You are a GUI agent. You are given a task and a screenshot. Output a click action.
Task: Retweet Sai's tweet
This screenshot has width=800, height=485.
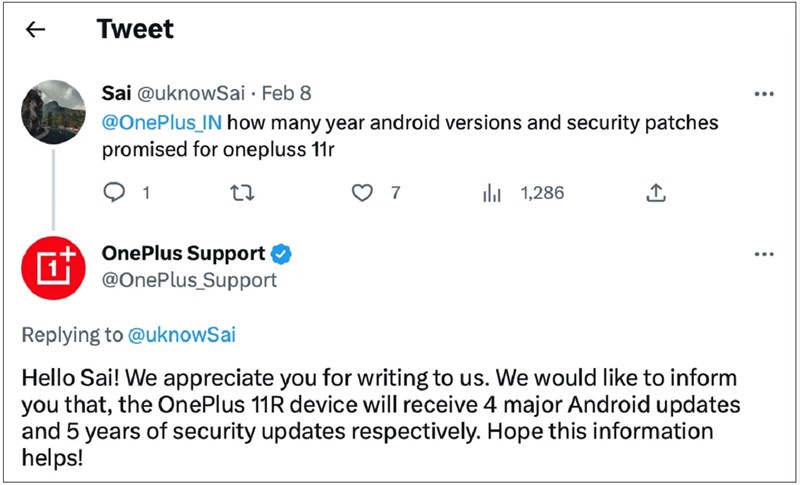click(241, 193)
